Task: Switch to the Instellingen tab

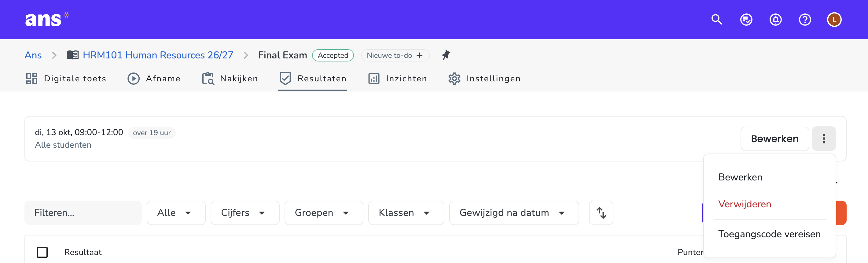Action: point(484,79)
